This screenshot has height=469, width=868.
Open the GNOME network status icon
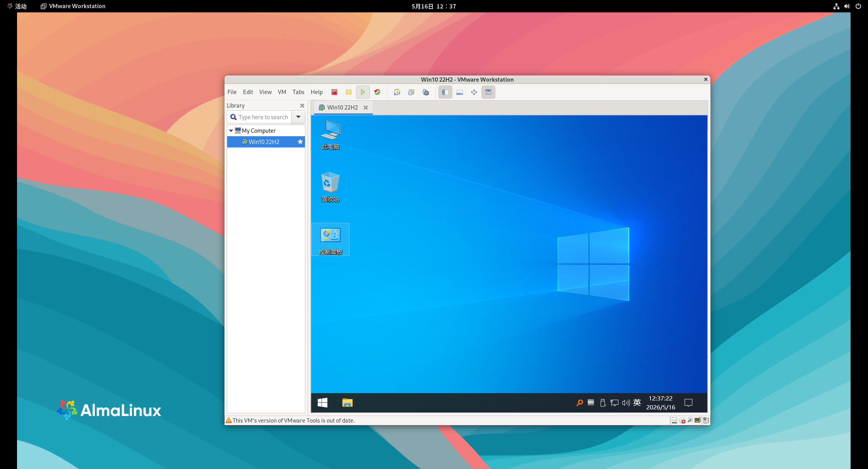click(x=836, y=6)
